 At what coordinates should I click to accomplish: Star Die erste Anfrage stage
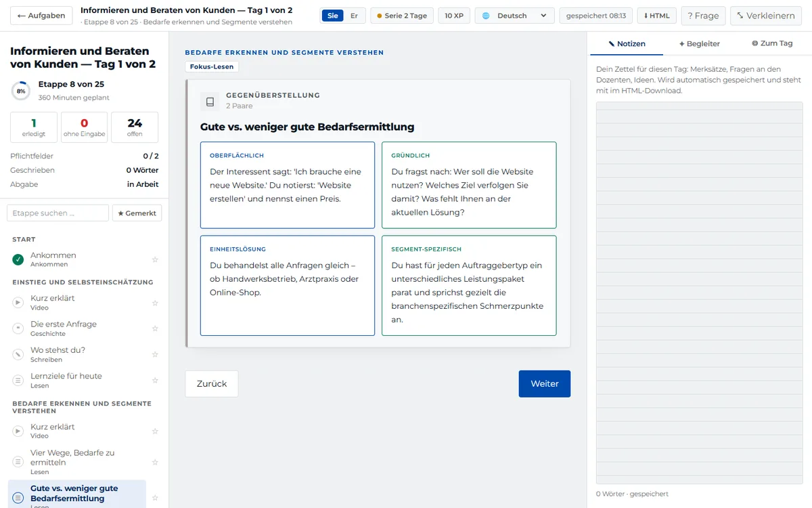coord(155,329)
